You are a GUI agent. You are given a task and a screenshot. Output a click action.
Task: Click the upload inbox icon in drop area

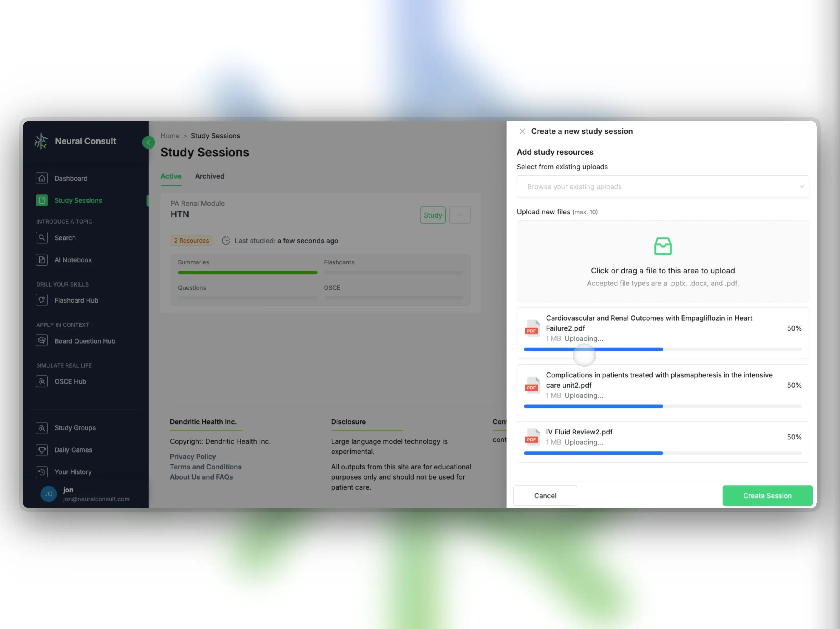(663, 246)
